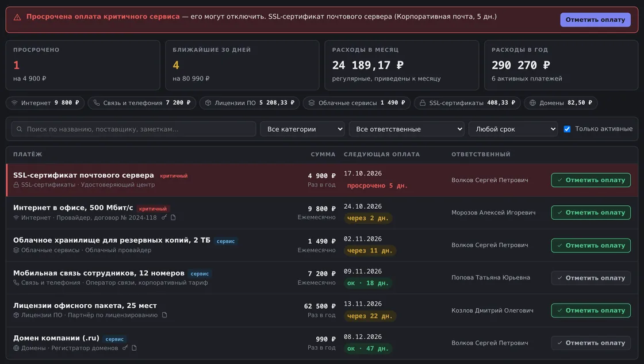Image resolution: width=644 pixels, height=364 pixels.
Task: Click the lock icon in SSL-сертификаты chip
Action: pyautogui.click(x=422, y=103)
